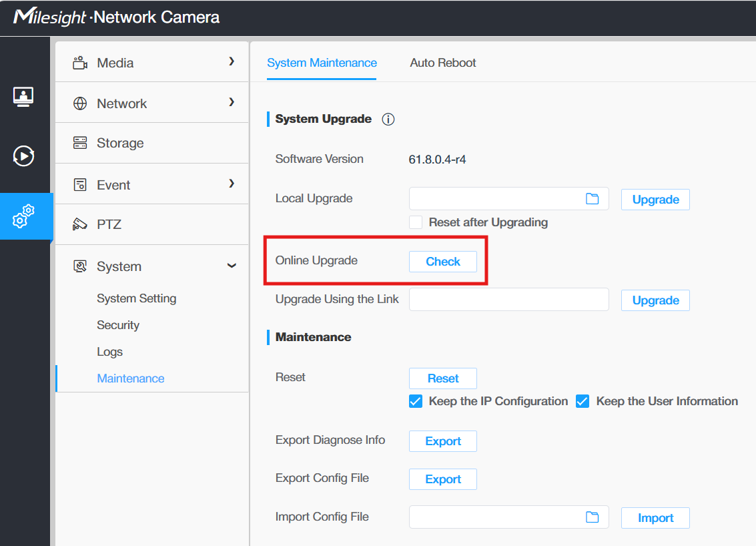Click the Network globe icon
The width and height of the screenshot is (756, 546).
pyautogui.click(x=80, y=103)
